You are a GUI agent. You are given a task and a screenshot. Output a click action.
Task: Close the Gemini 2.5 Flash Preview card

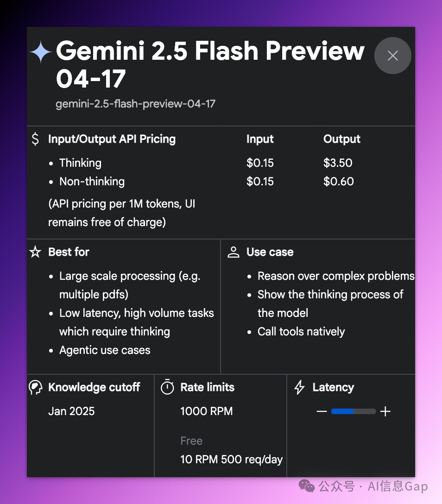pyautogui.click(x=392, y=56)
